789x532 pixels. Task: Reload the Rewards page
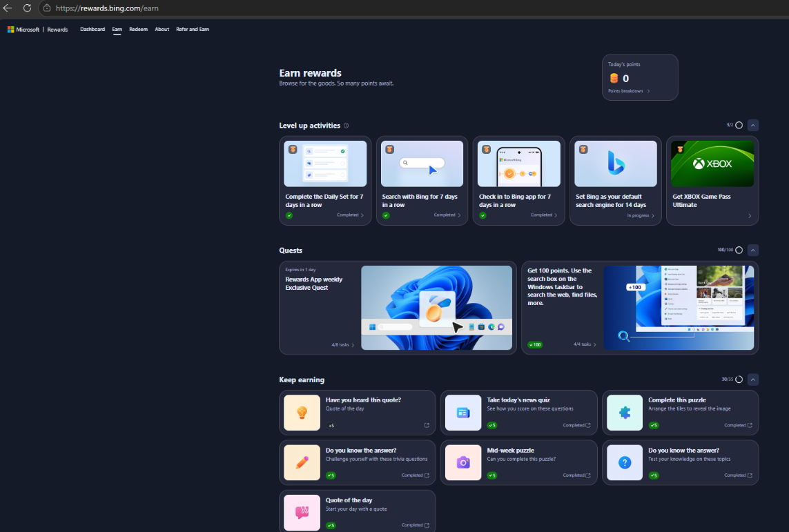27,8
